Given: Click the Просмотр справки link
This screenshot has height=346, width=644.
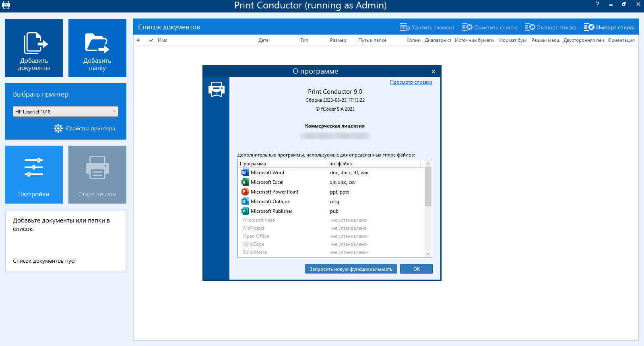Looking at the screenshot, I should (411, 82).
